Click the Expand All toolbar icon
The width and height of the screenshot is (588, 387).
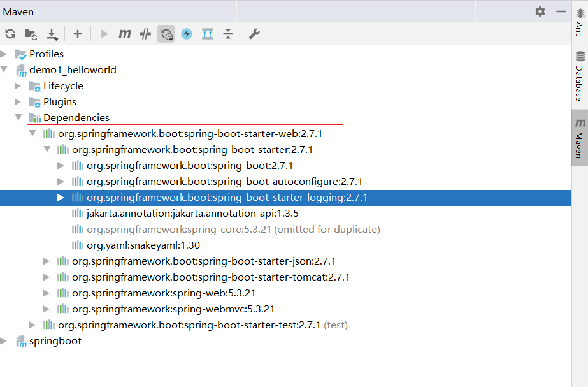coord(207,34)
